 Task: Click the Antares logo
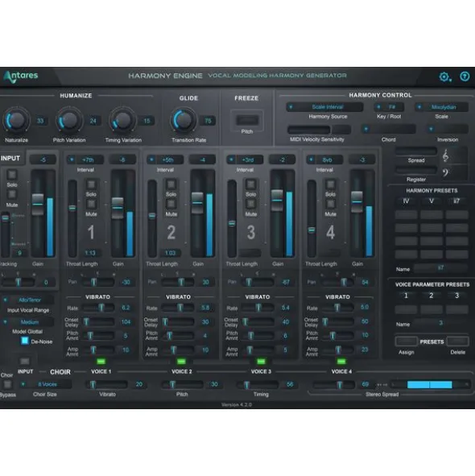(21, 77)
